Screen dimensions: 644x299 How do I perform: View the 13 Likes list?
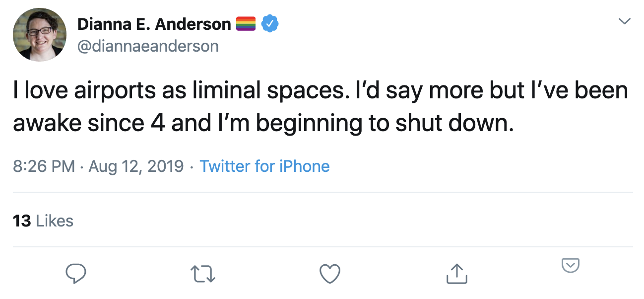(x=43, y=221)
